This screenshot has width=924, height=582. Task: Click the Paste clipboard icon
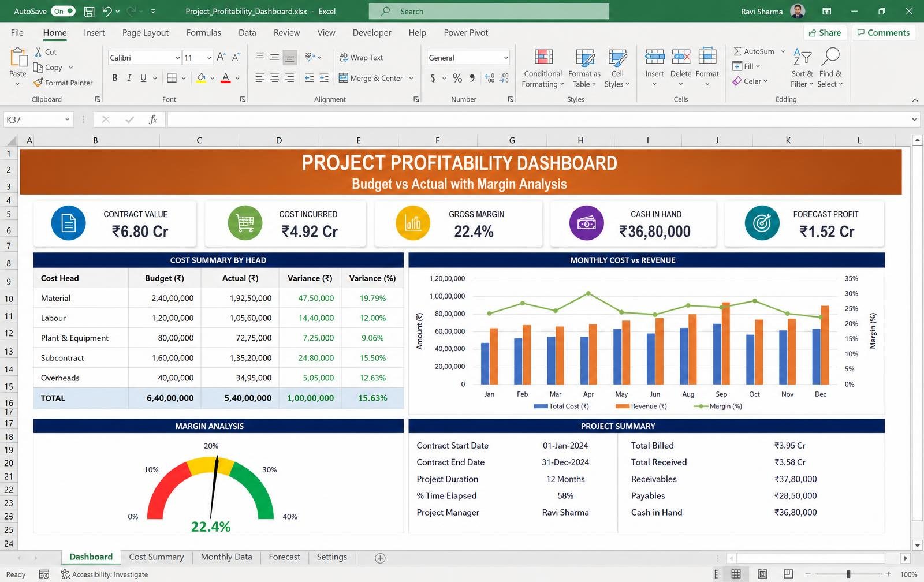pyautogui.click(x=18, y=57)
